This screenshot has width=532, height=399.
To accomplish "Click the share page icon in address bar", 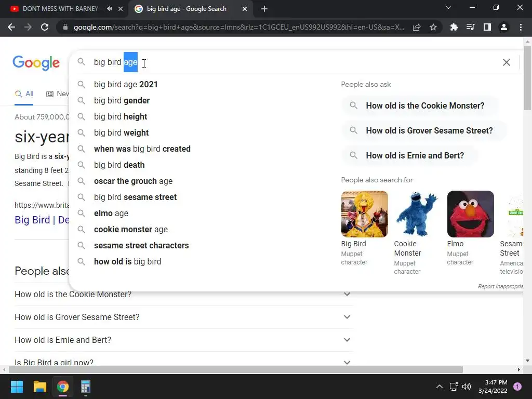I will (x=417, y=27).
